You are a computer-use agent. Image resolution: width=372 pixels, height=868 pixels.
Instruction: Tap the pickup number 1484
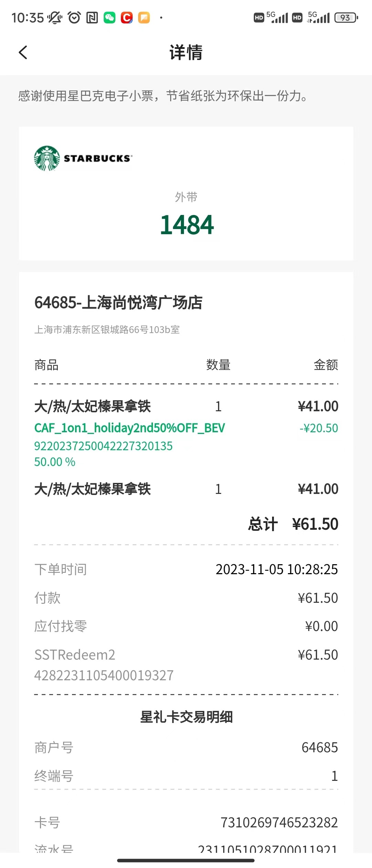point(186,225)
